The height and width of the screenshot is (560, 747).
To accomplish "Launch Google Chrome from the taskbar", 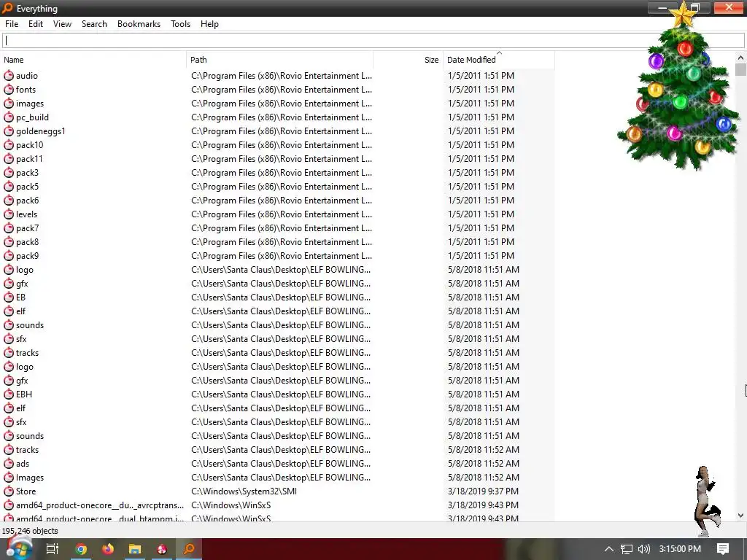I will tap(81, 549).
